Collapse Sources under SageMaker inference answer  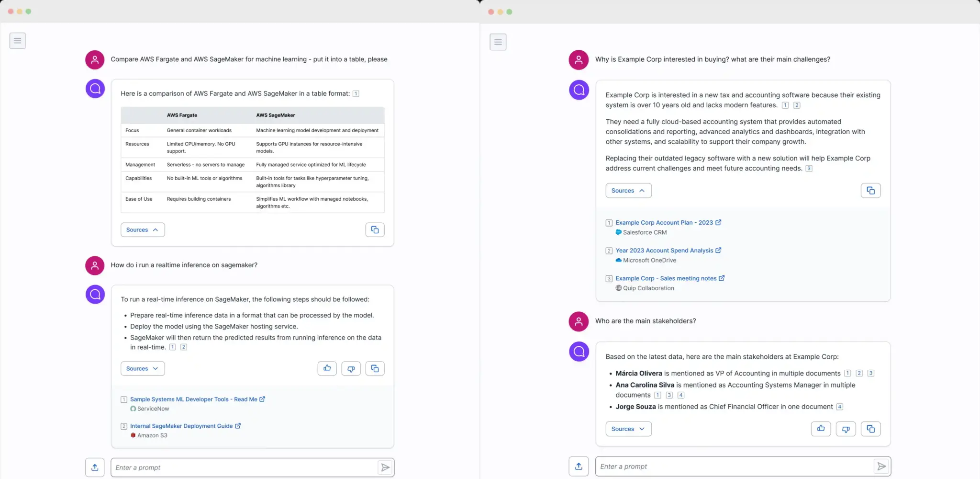click(143, 368)
